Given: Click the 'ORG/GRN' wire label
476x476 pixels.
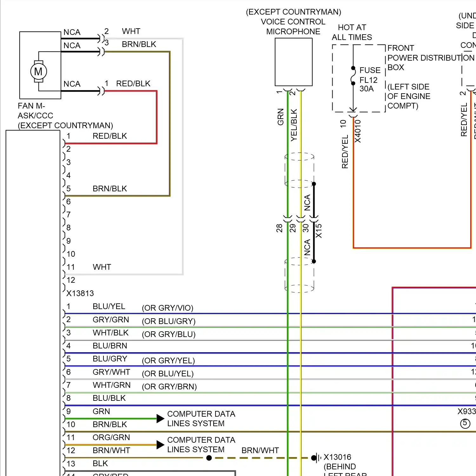Looking at the screenshot, I should 111,437.
